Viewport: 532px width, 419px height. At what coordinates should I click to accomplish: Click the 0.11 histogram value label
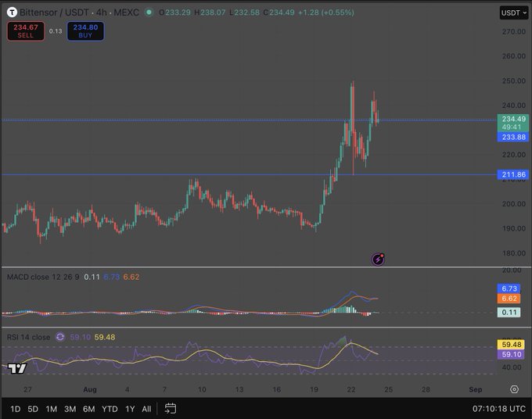(509, 312)
